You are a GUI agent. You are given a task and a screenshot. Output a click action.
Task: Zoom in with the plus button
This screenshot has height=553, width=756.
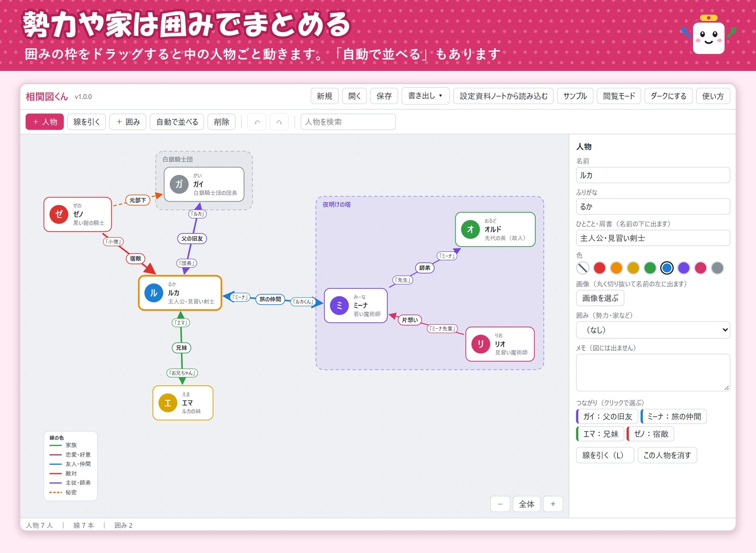click(553, 504)
